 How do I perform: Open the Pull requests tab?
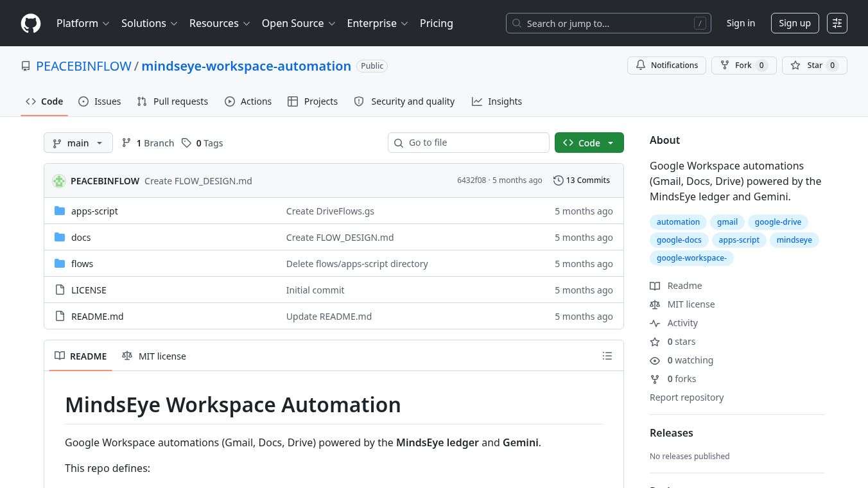[x=172, y=101]
